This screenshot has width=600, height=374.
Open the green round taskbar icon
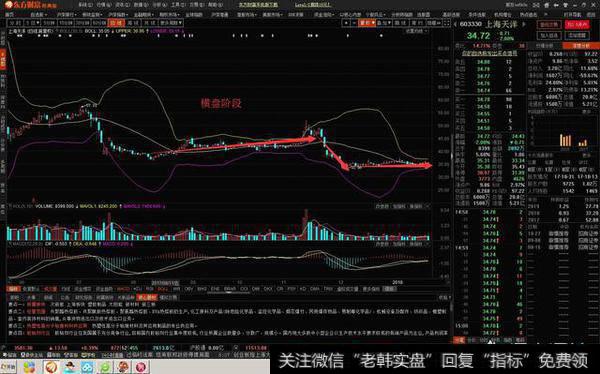tap(105, 367)
